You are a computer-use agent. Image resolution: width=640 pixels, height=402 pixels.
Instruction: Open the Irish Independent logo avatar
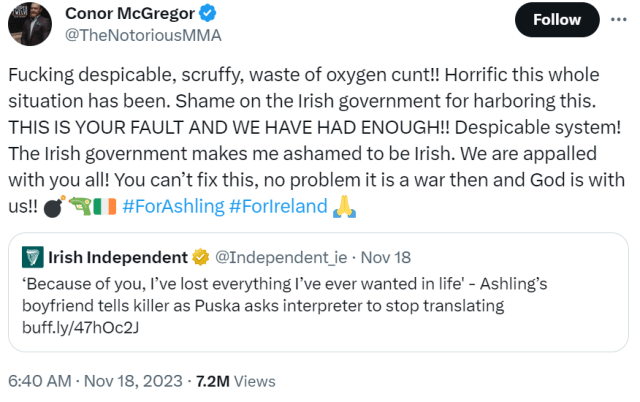pos(33,257)
